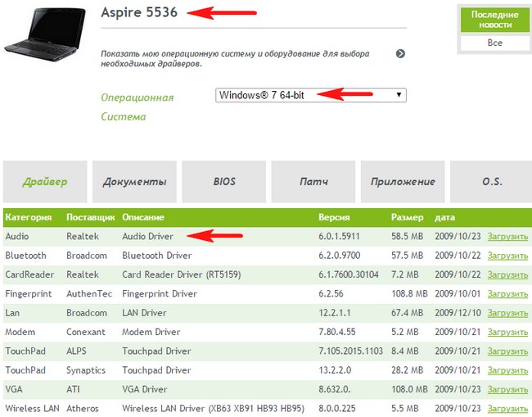Viewport: 532px width, 417px height.
Task: Click the circular arrow icon beside hardware detection text
Action: click(x=400, y=53)
